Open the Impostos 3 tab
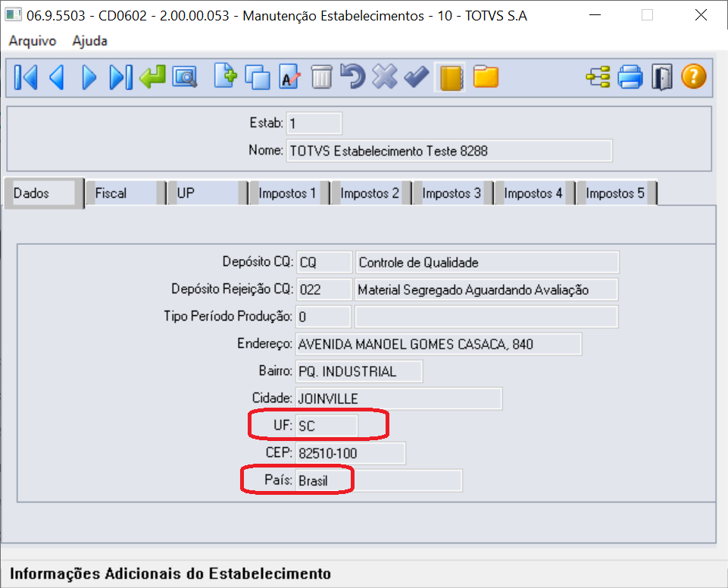728x588 pixels. coord(452,193)
